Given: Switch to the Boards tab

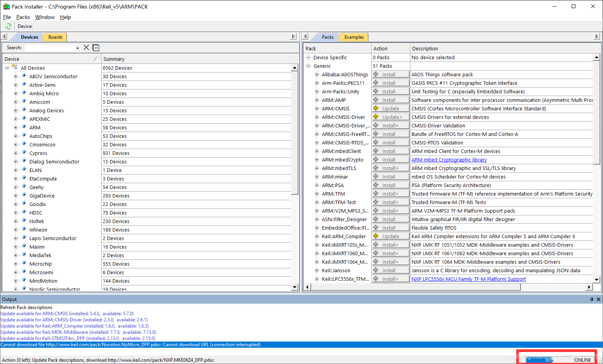Looking at the screenshot, I should click(x=55, y=37).
